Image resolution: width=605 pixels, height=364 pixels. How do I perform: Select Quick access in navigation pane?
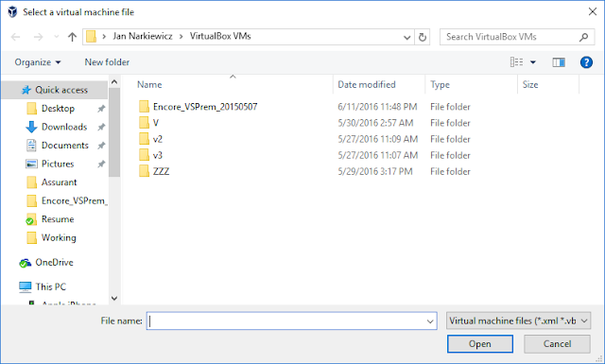click(55, 90)
